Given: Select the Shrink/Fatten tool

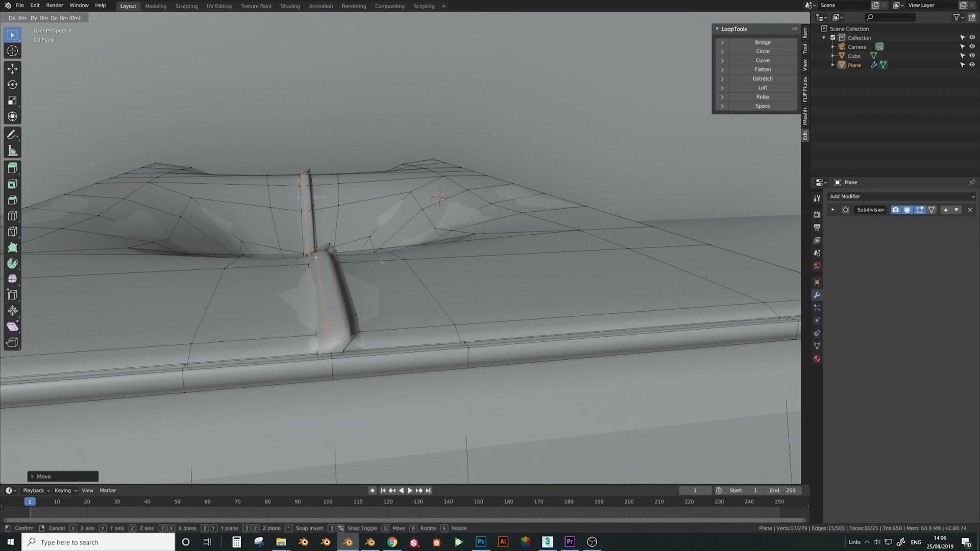Looking at the screenshot, I should 13,311.
